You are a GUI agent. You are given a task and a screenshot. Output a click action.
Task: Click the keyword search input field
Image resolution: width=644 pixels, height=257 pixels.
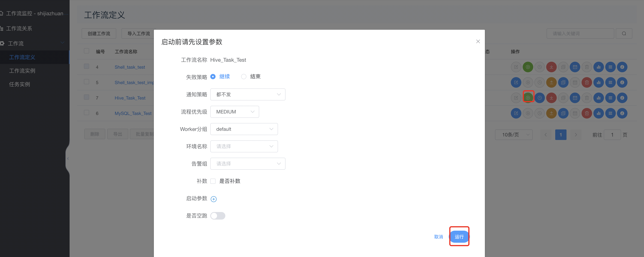pyautogui.click(x=580, y=33)
